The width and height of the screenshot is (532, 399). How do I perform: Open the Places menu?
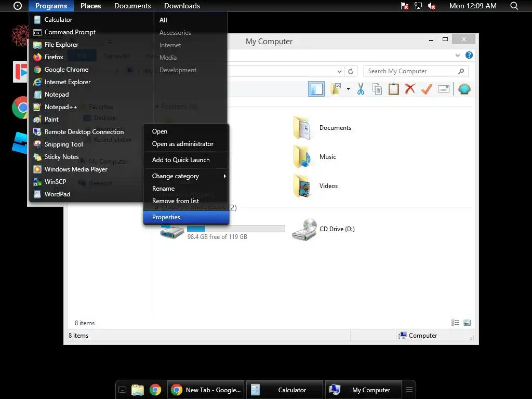click(x=90, y=6)
